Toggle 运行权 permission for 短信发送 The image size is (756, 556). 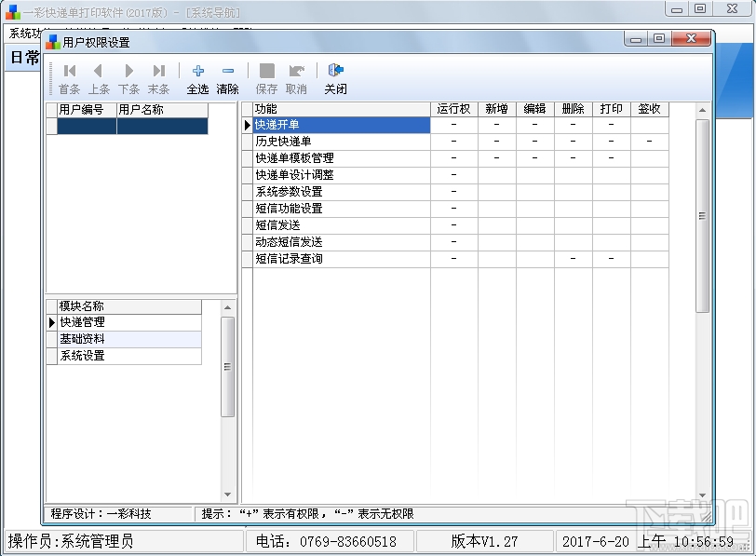coord(454,225)
